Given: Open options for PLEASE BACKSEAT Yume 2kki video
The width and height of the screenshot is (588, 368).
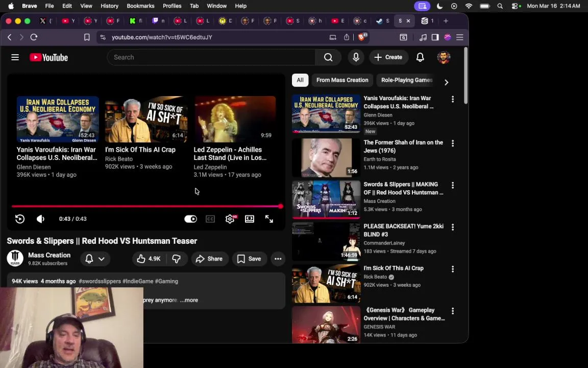Looking at the screenshot, I should 453,227.
